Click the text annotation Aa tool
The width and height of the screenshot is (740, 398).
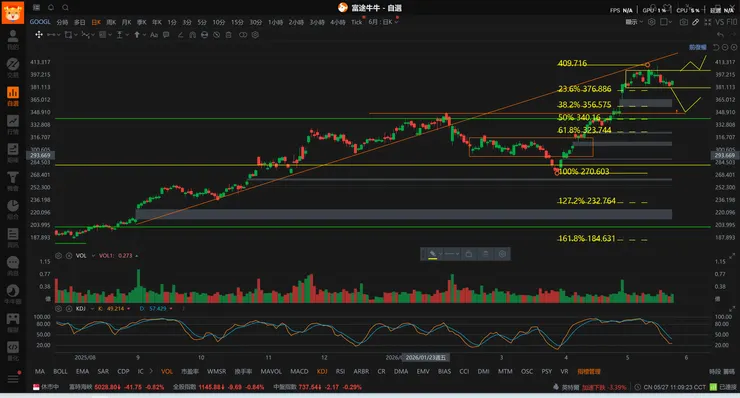tap(154, 35)
